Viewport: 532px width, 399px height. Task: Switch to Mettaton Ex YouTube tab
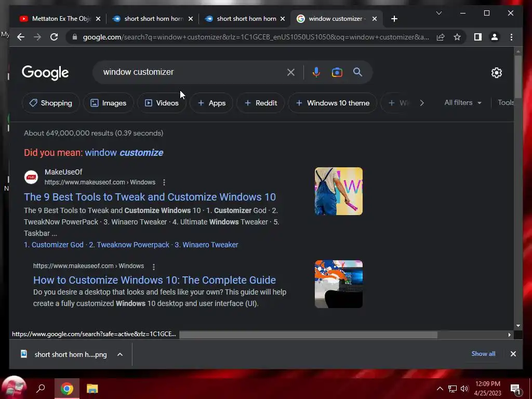click(56, 19)
